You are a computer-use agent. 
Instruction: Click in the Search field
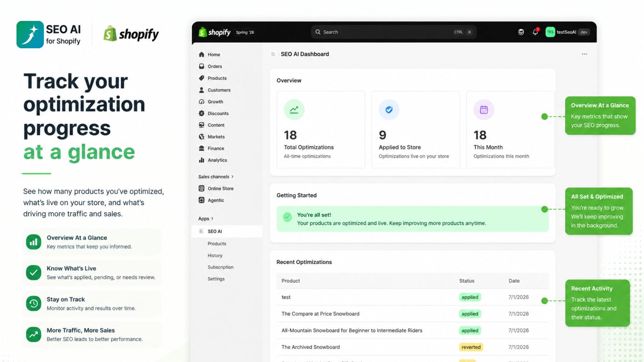coord(394,32)
